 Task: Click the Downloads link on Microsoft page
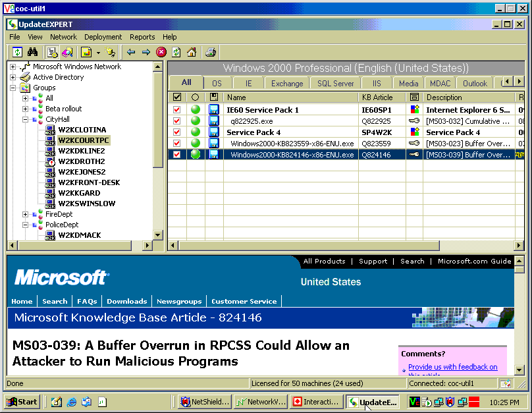[x=126, y=301]
